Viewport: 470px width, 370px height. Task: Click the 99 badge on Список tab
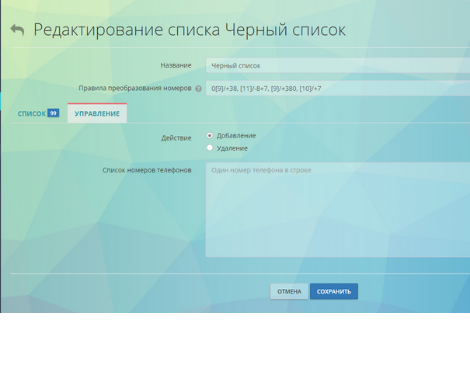pyautogui.click(x=53, y=113)
